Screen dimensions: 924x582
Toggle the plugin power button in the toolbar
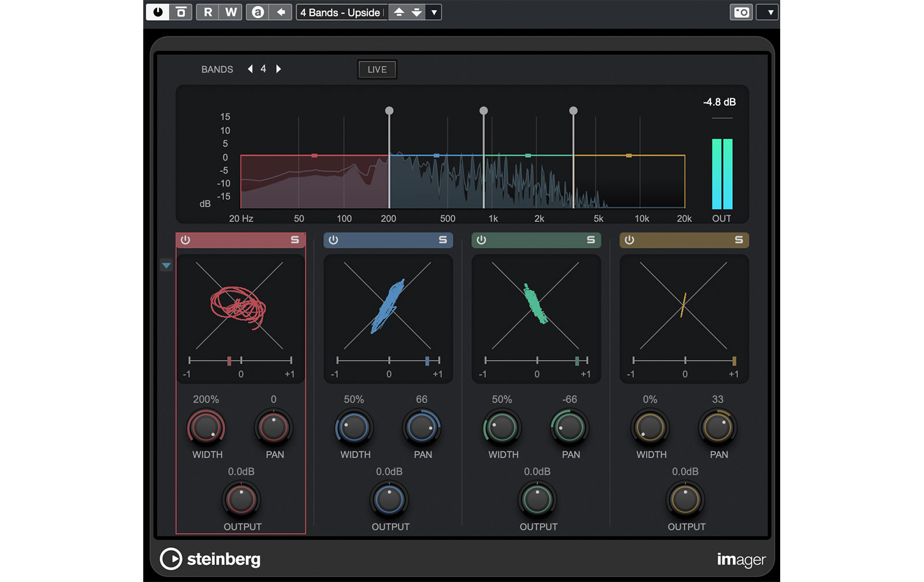click(x=158, y=12)
